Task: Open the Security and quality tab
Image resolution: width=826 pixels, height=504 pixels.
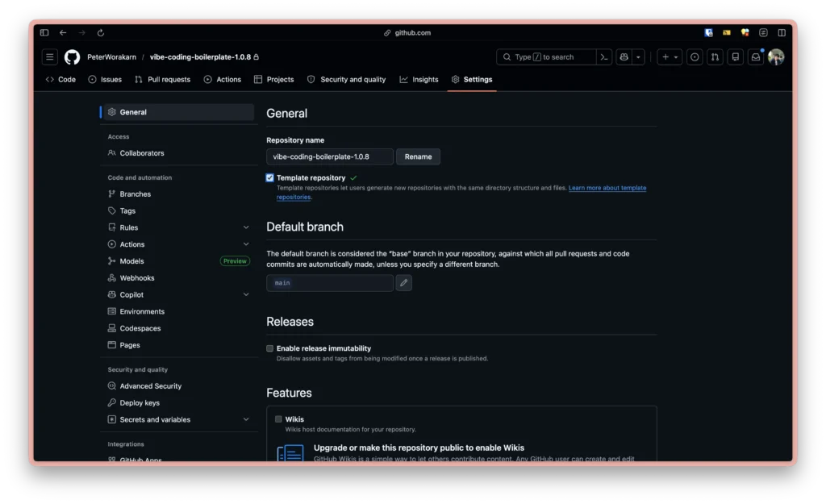Action: pyautogui.click(x=347, y=80)
